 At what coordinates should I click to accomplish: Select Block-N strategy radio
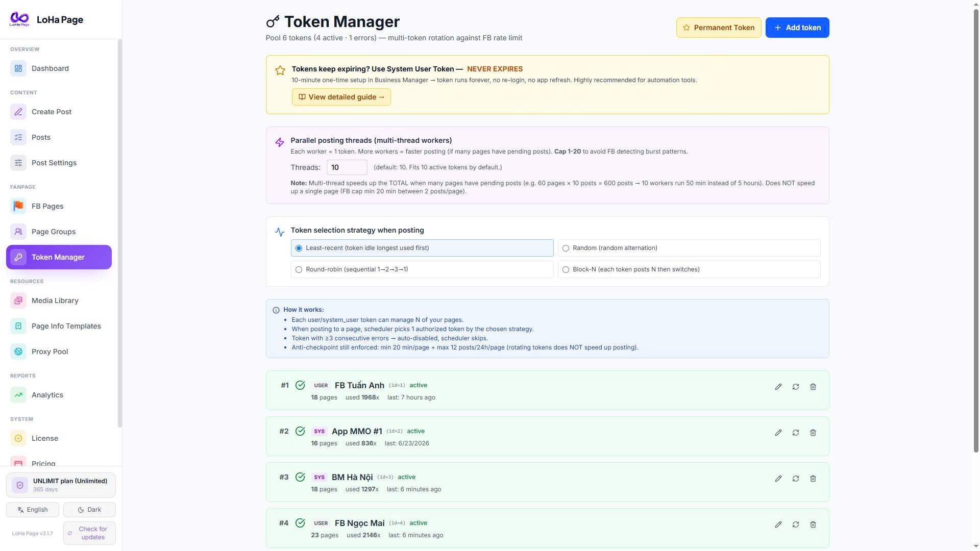(x=566, y=269)
